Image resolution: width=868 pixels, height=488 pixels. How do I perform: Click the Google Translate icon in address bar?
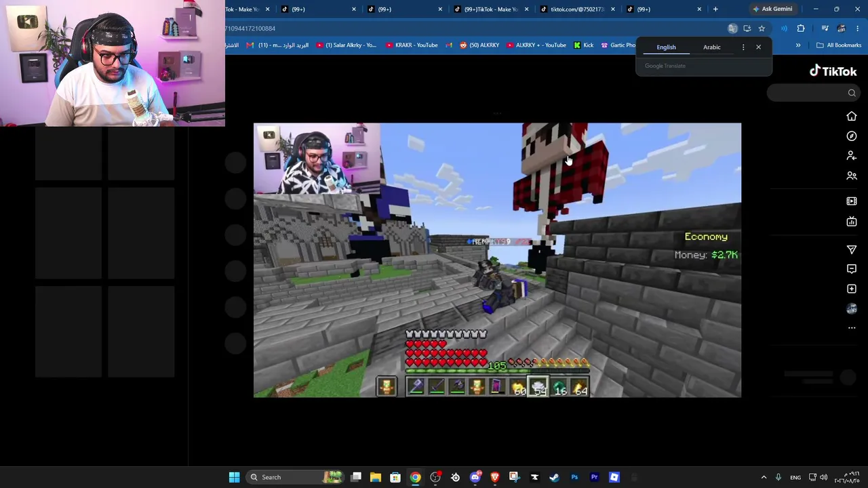coord(732,28)
